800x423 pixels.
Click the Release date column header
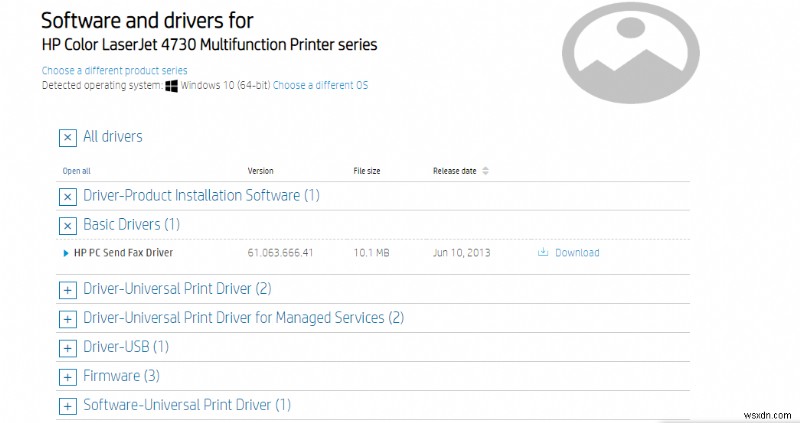click(454, 171)
